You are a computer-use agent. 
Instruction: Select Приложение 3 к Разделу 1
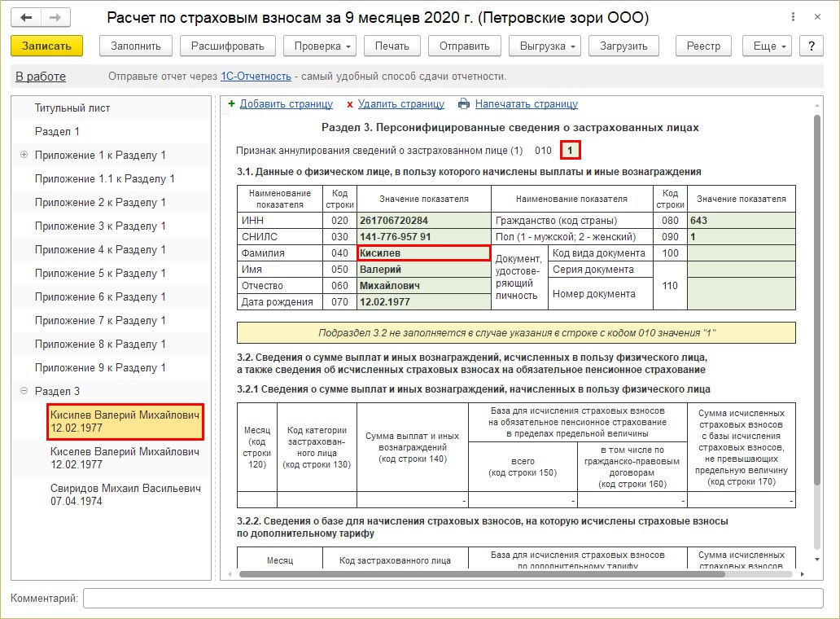click(100, 226)
